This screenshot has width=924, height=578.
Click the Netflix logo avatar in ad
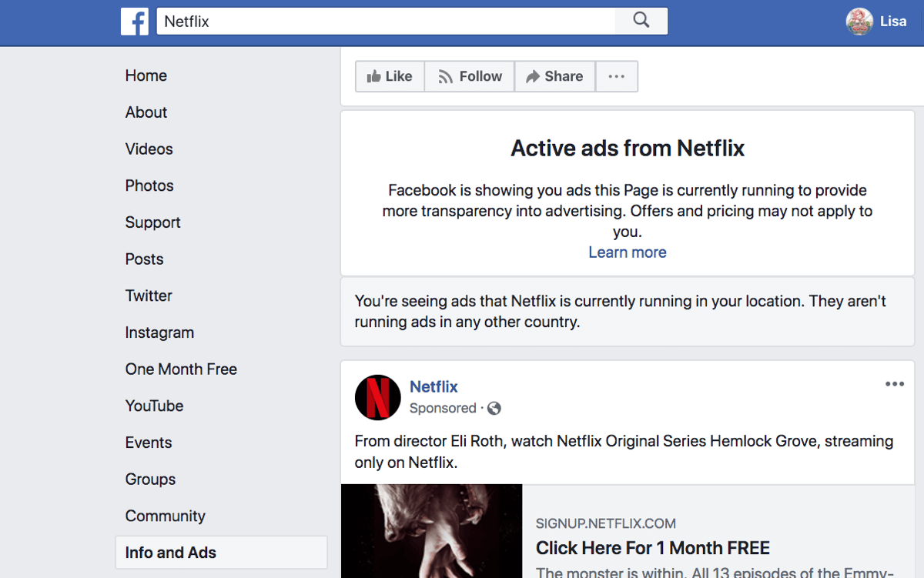click(x=377, y=397)
